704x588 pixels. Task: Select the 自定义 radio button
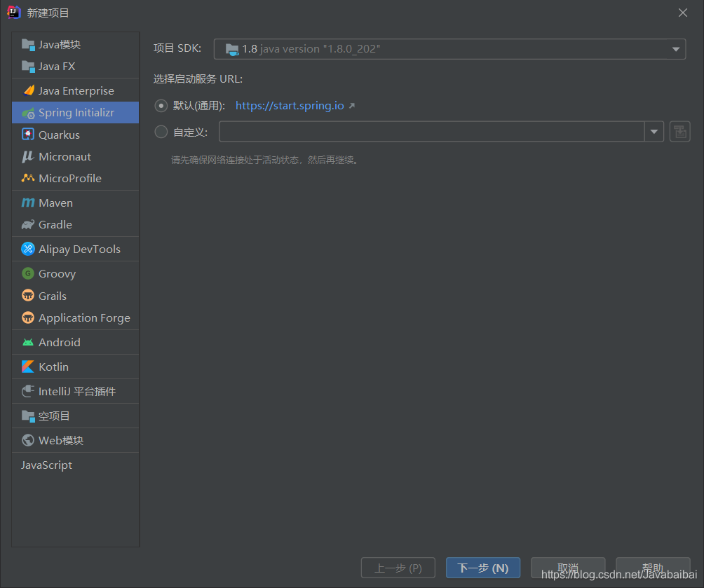(161, 132)
